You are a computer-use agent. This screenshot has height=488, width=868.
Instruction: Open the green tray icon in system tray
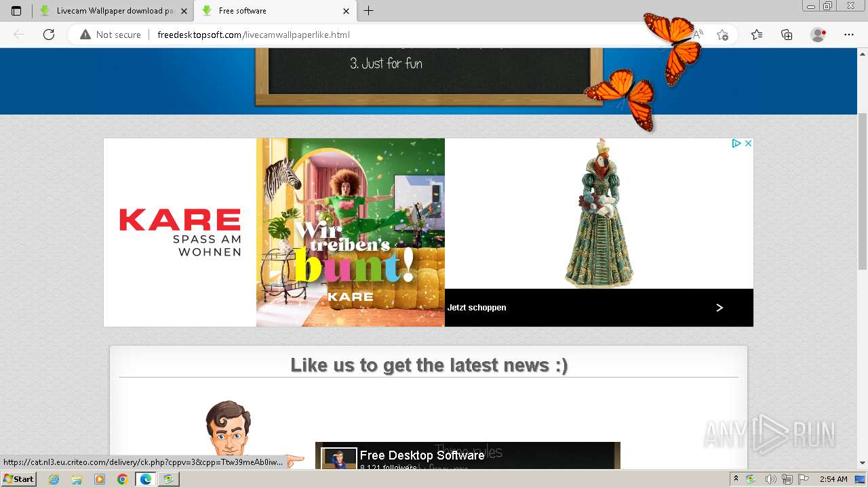coord(751,479)
